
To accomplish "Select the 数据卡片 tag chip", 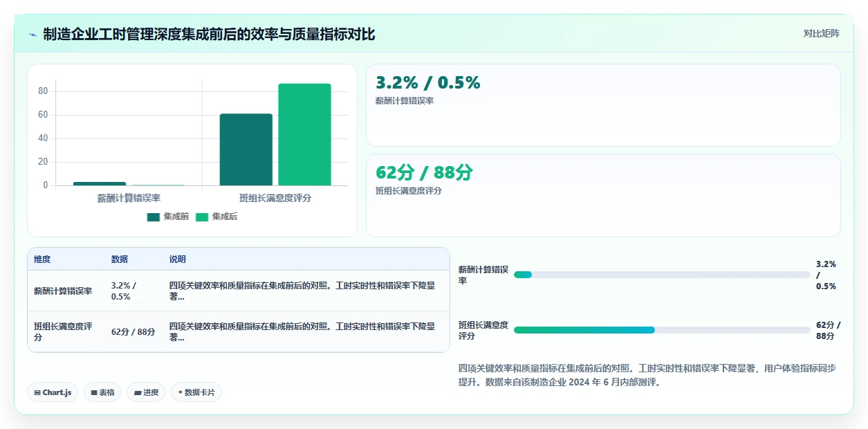I will click(196, 392).
